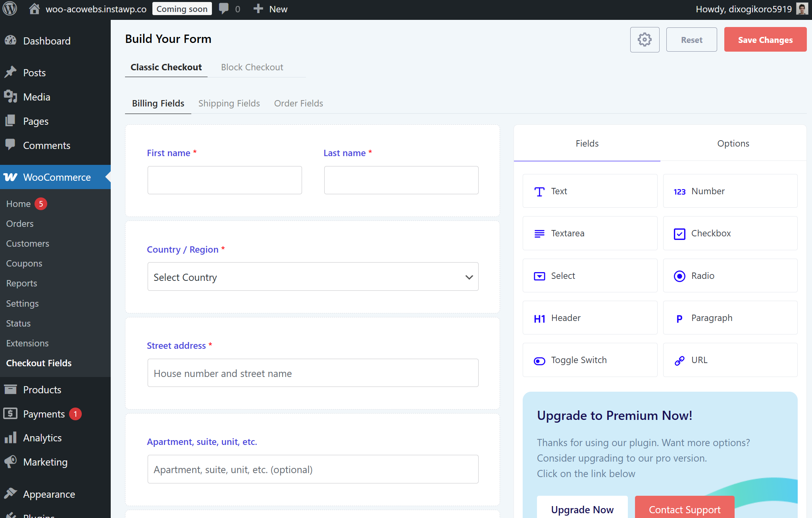Add a URL field type
Image resolution: width=812 pixels, height=518 pixels.
730,360
